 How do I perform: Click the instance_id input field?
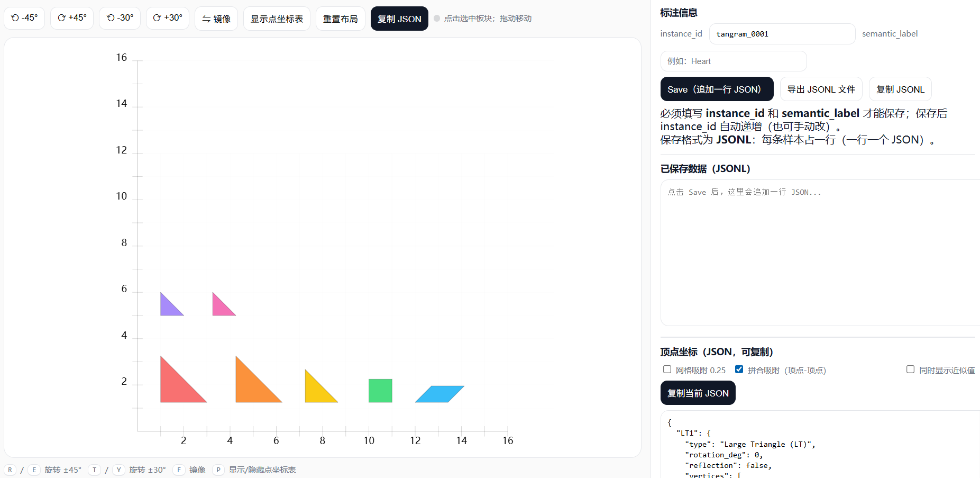tap(782, 34)
